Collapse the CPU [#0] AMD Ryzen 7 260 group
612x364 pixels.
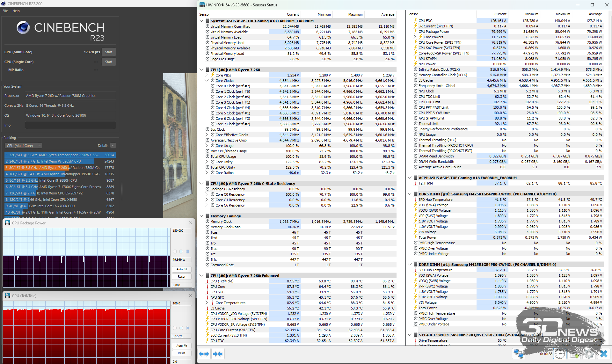click(201, 69)
